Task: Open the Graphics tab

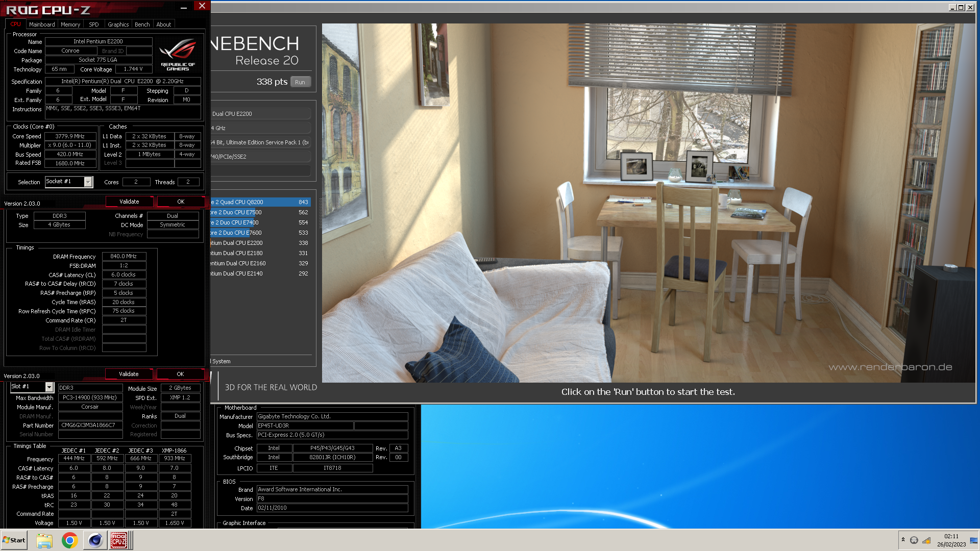Action: [118, 24]
